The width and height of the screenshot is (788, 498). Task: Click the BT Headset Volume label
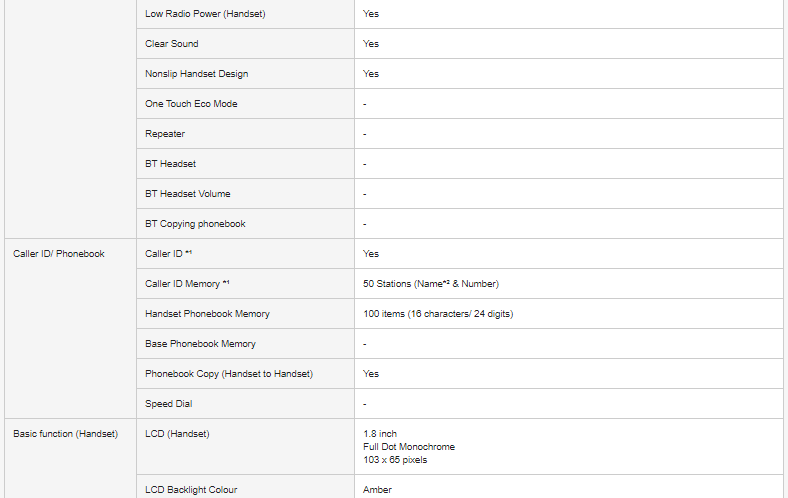click(188, 194)
